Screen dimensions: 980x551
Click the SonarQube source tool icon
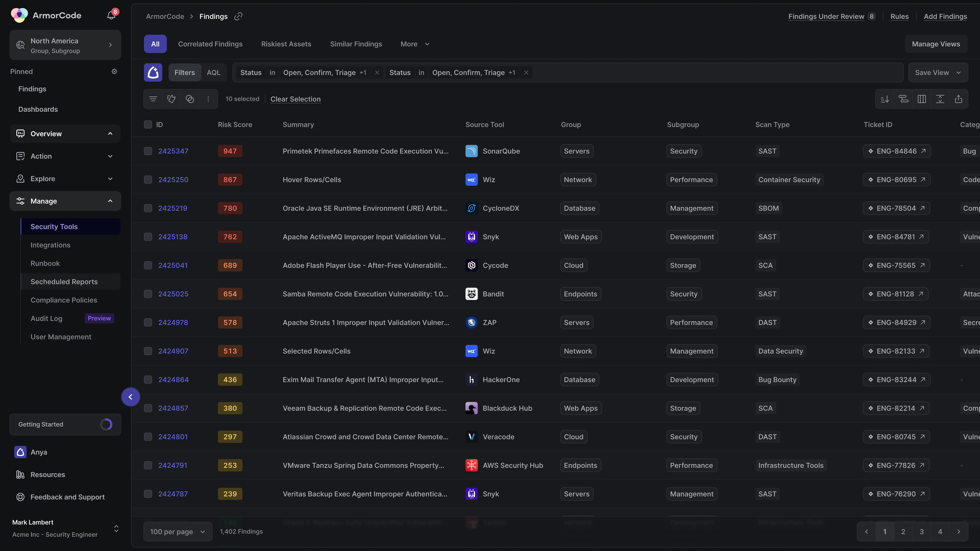pos(471,151)
